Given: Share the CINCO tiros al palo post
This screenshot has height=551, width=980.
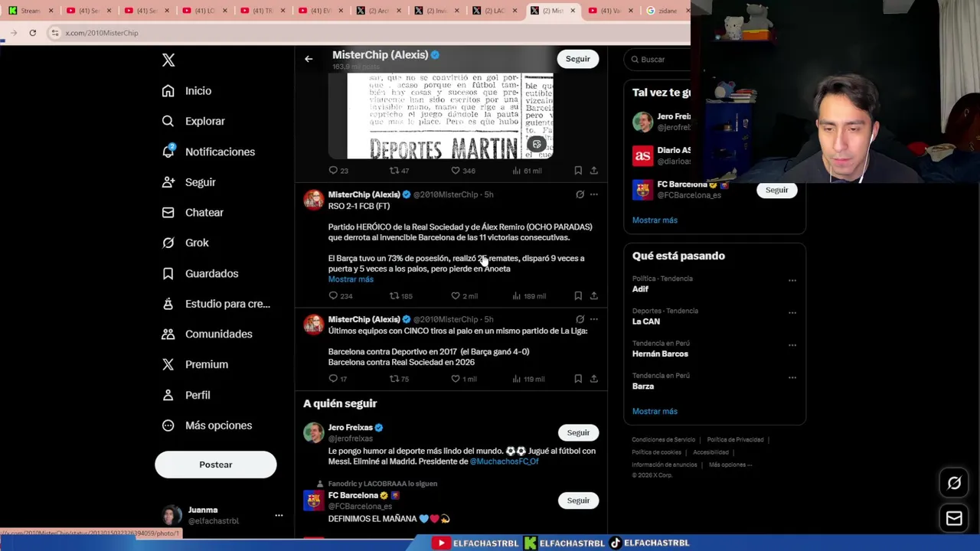Looking at the screenshot, I should coord(593,379).
